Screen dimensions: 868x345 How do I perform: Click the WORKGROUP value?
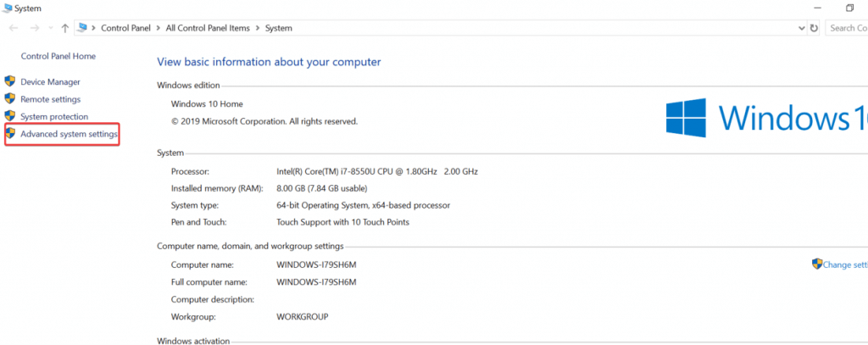pos(303,317)
